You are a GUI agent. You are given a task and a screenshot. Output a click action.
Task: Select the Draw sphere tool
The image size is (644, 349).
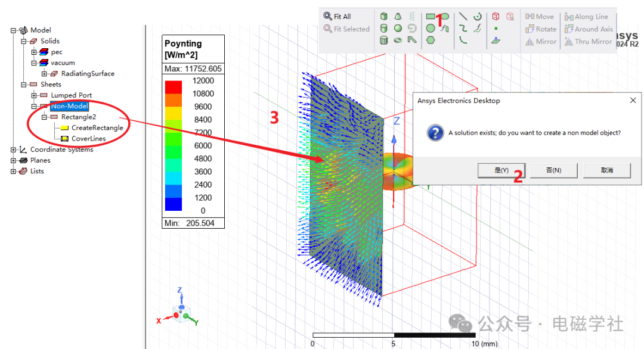click(398, 29)
